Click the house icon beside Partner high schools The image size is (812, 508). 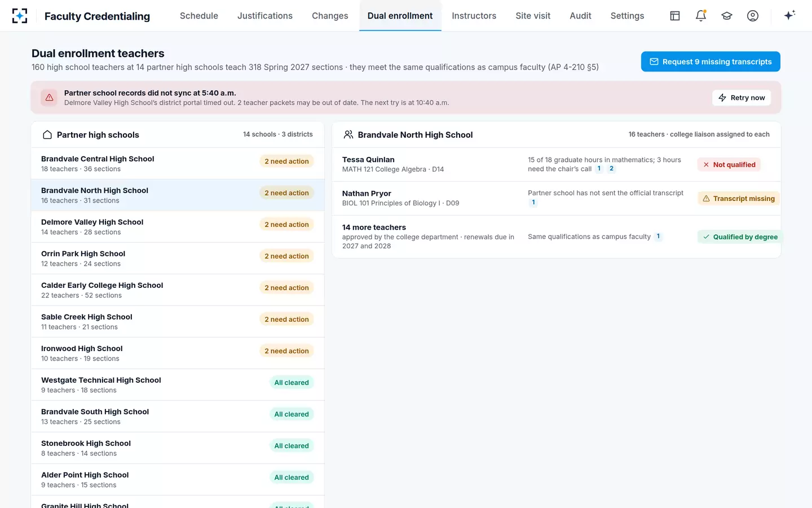47,135
